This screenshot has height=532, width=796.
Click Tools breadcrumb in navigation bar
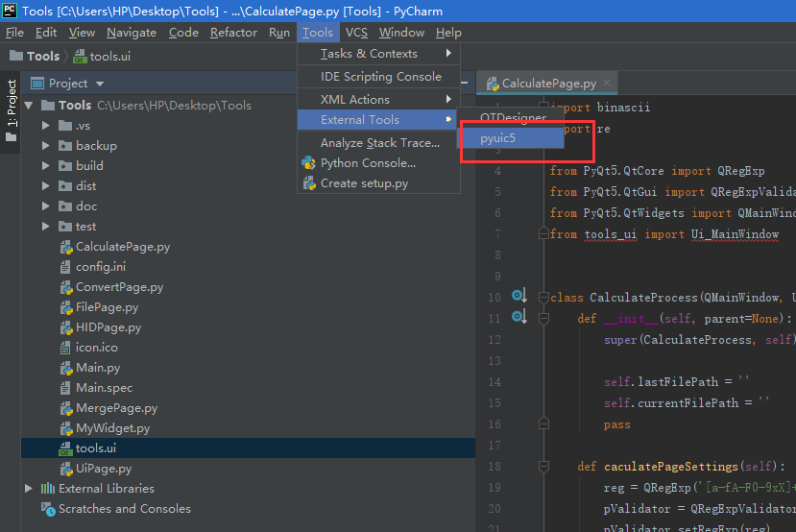[x=43, y=56]
